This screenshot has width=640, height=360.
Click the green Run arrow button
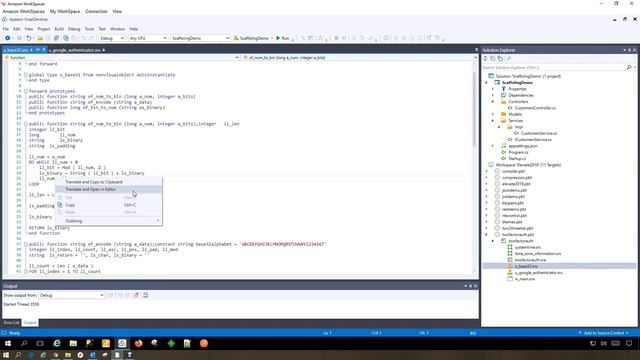278,38
